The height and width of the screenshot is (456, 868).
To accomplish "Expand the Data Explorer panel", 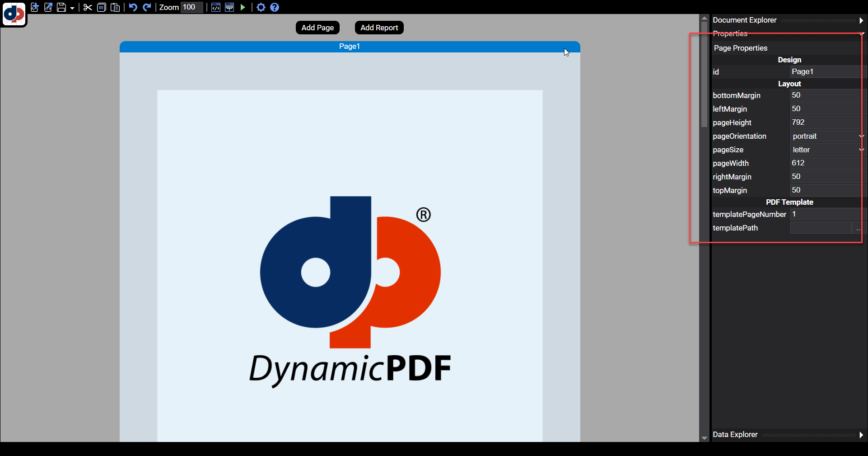I will pos(861,435).
